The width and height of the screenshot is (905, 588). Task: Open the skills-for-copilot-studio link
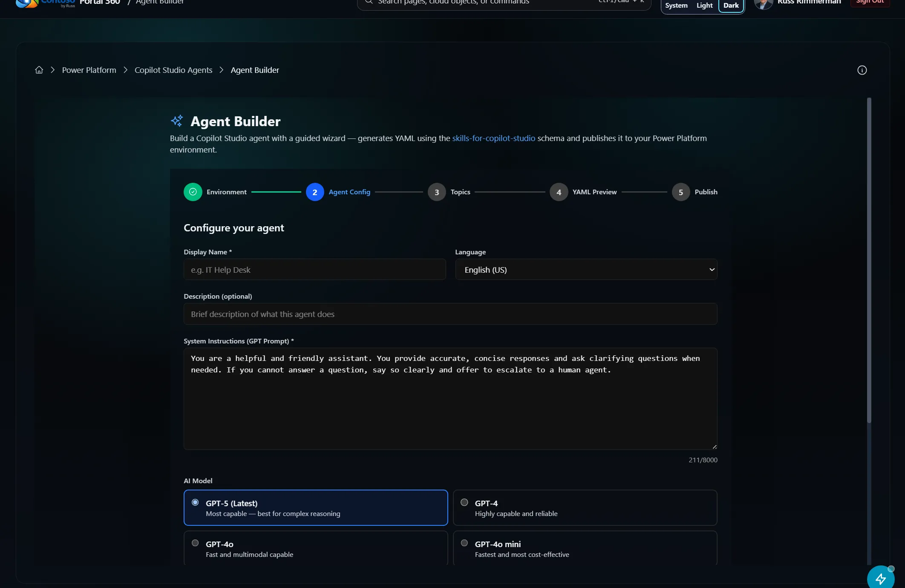[493, 138]
